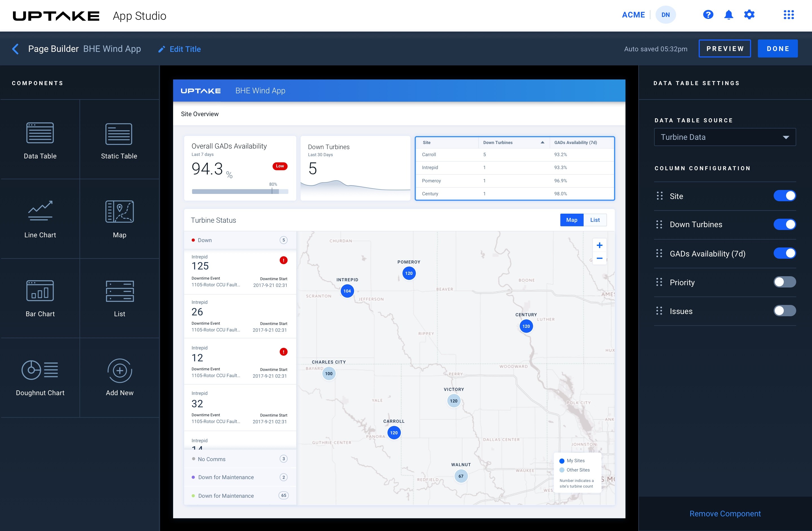Open the apps grid icon

(x=789, y=15)
